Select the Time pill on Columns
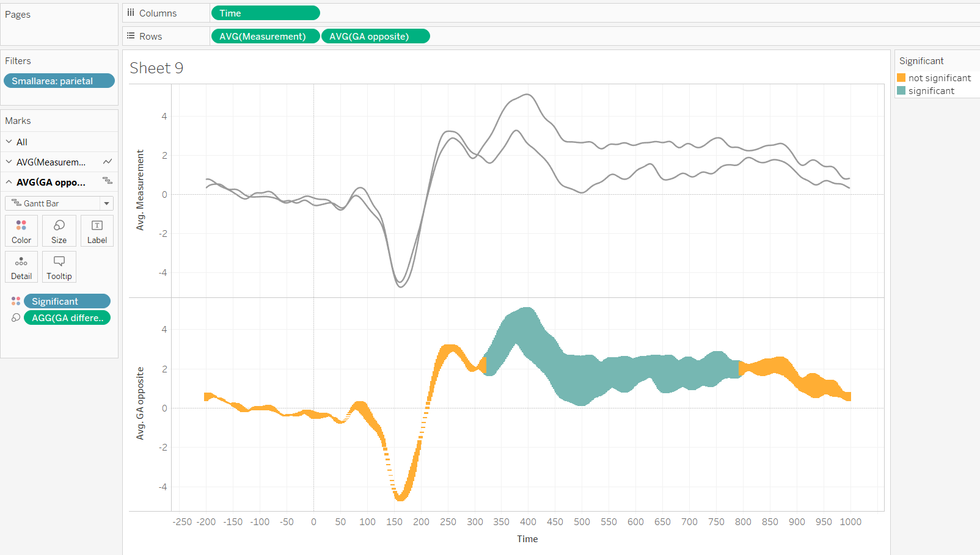The height and width of the screenshot is (555, 980). (265, 13)
